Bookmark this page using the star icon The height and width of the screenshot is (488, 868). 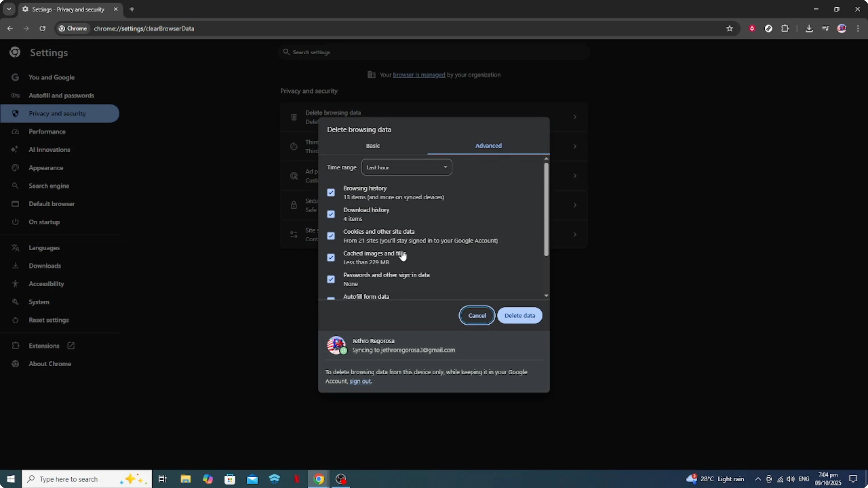(x=729, y=28)
